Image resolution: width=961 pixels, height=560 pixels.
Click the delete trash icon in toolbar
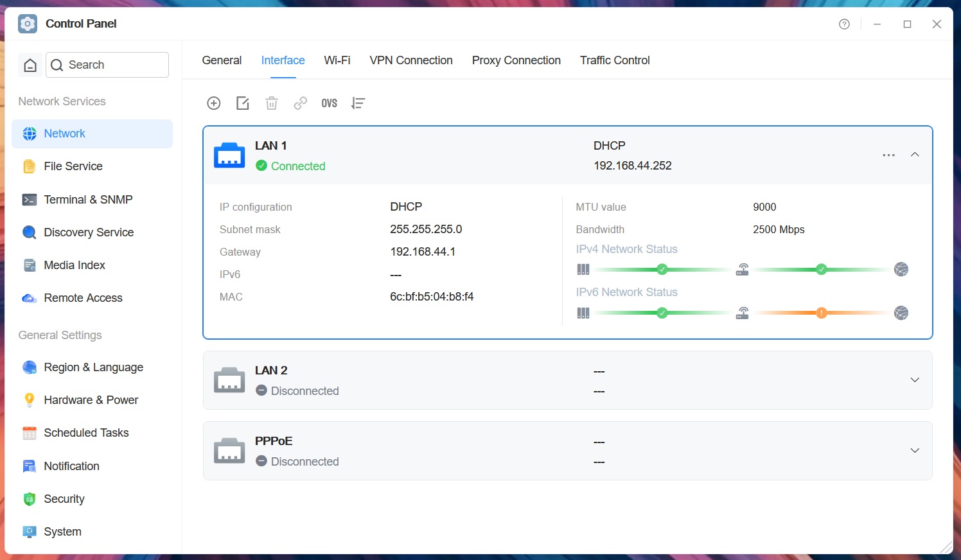[x=272, y=103]
